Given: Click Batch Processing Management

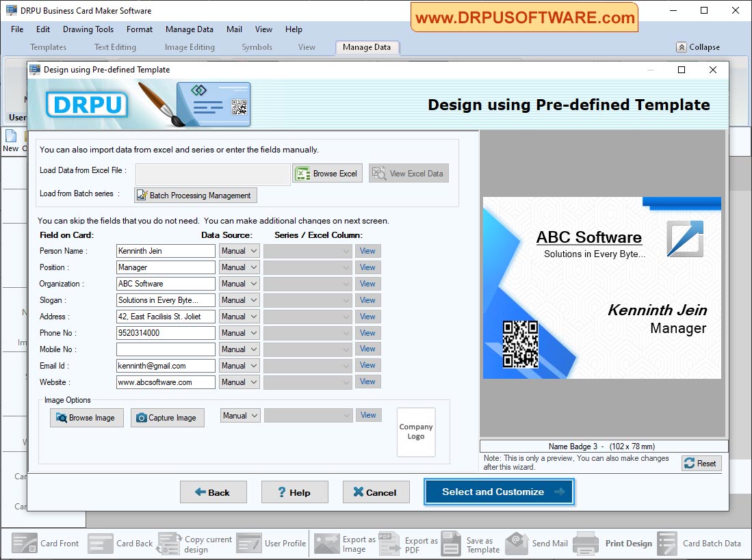Looking at the screenshot, I should tap(195, 195).
